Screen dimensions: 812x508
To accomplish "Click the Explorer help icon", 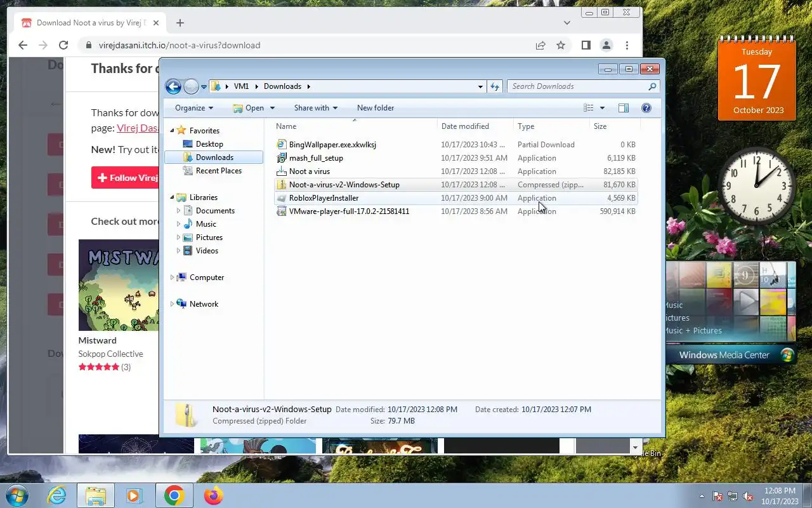I will tap(646, 108).
